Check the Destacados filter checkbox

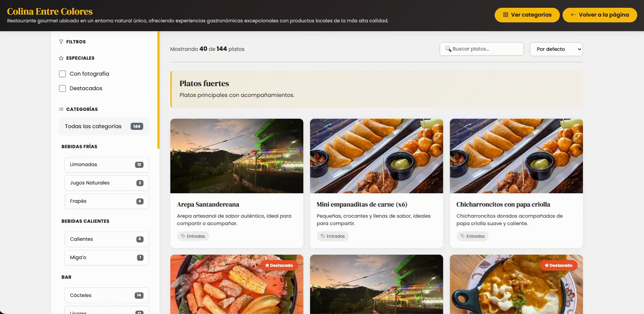point(62,89)
